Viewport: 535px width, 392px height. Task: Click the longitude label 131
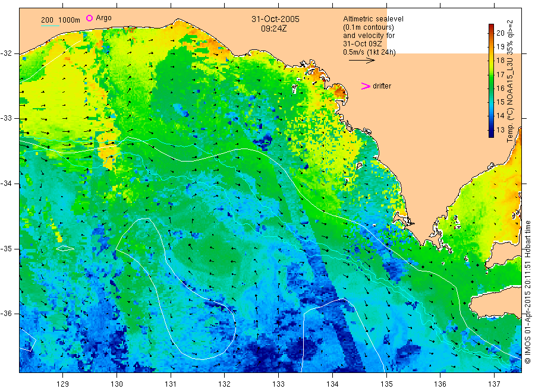pos(171,384)
